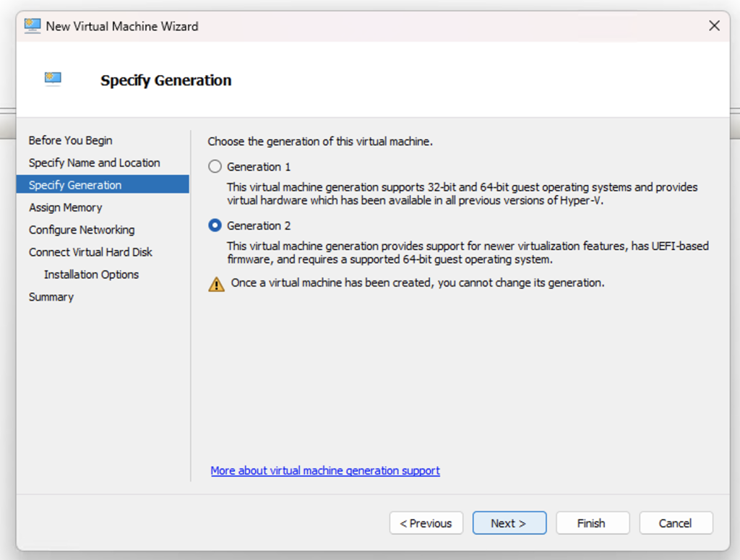This screenshot has width=740, height=560.
Task: Open the Specify Name and Location step
Action: (x=95, y=163)
